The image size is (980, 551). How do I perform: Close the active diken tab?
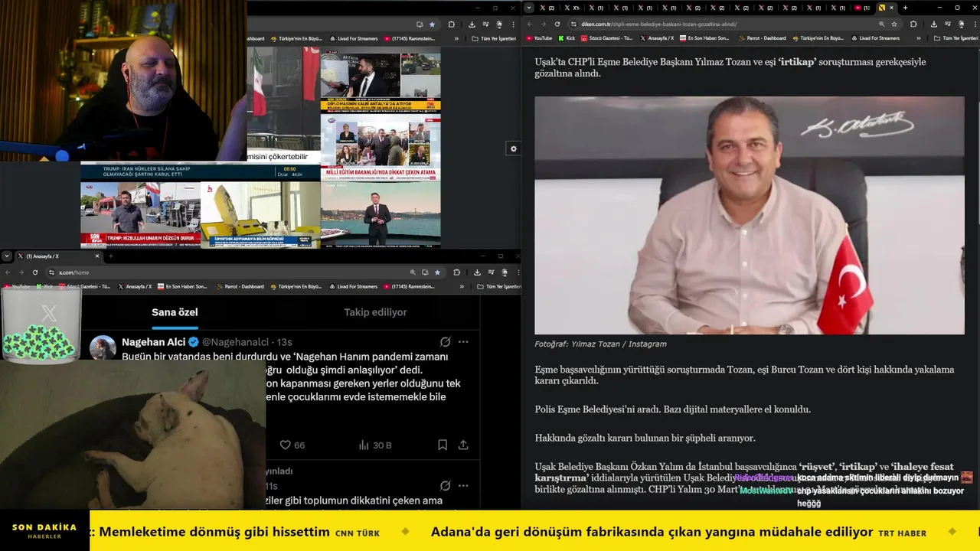pyautogui.click(x=893, y=8)
